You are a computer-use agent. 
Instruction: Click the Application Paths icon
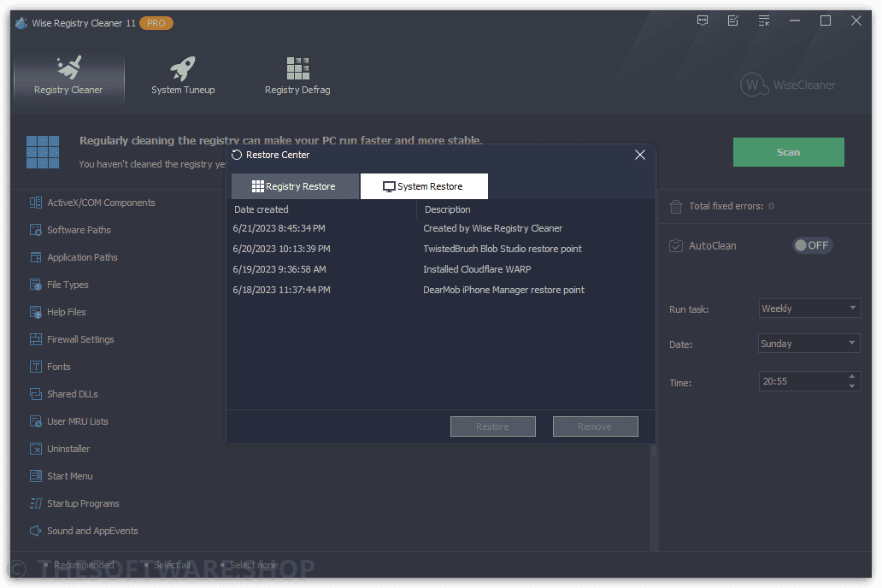coord(35,257)
